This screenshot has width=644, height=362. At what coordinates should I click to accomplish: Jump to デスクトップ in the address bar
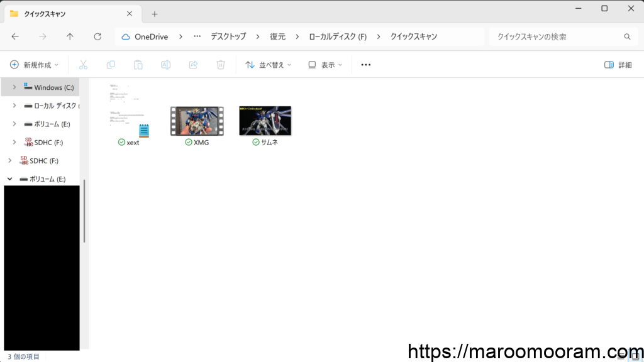pos(228,36)
